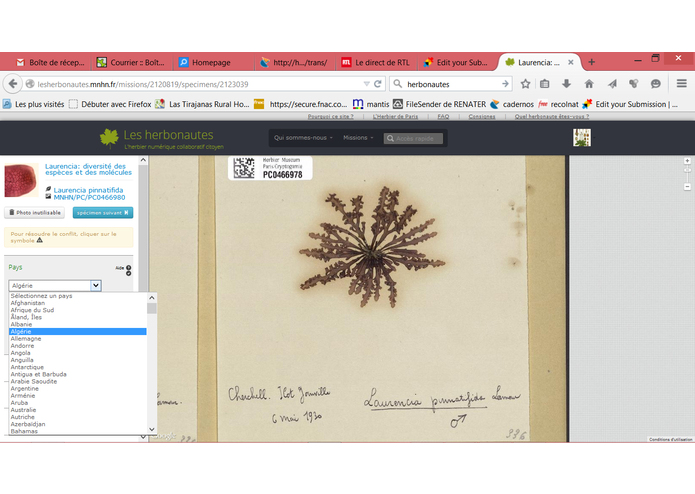
Task: Toggle the Pays country dropdown arrow
Action: pyautogui.click(x=96, y=286)
